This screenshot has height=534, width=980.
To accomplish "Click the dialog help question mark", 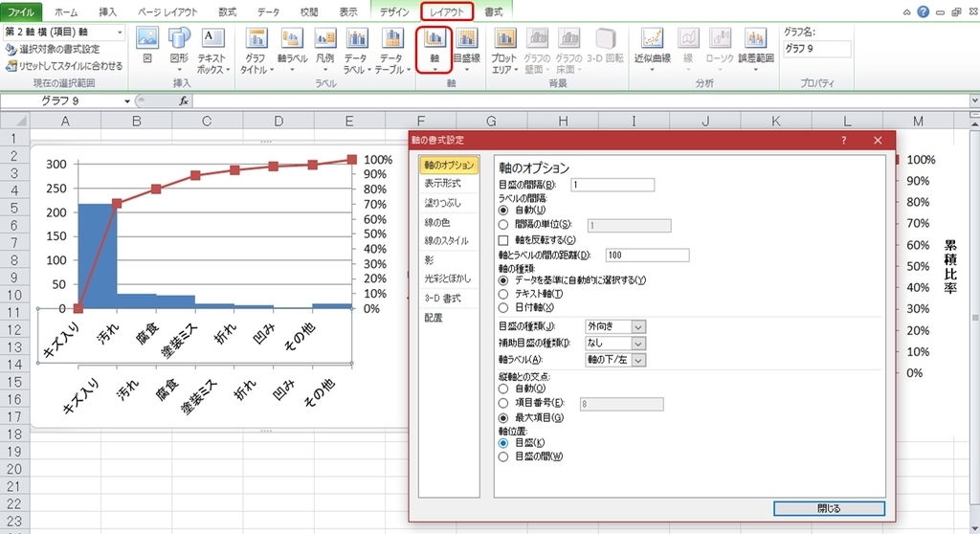I will coord(844,141).
